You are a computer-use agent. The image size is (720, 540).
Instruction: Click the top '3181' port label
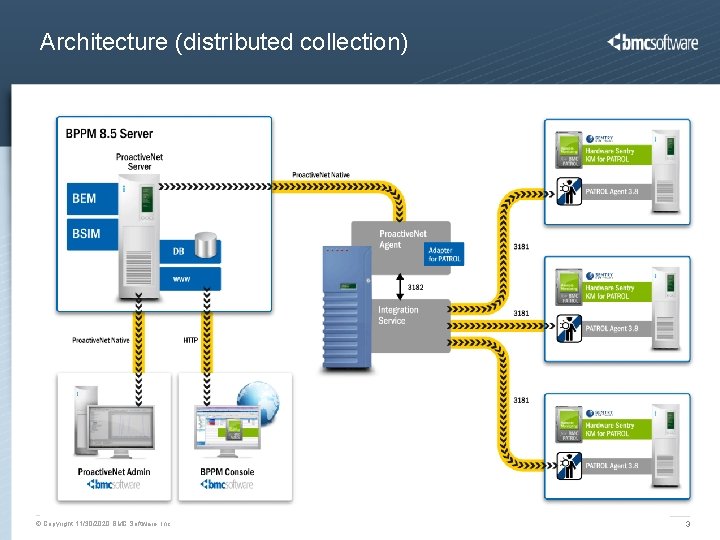[521, 247]
